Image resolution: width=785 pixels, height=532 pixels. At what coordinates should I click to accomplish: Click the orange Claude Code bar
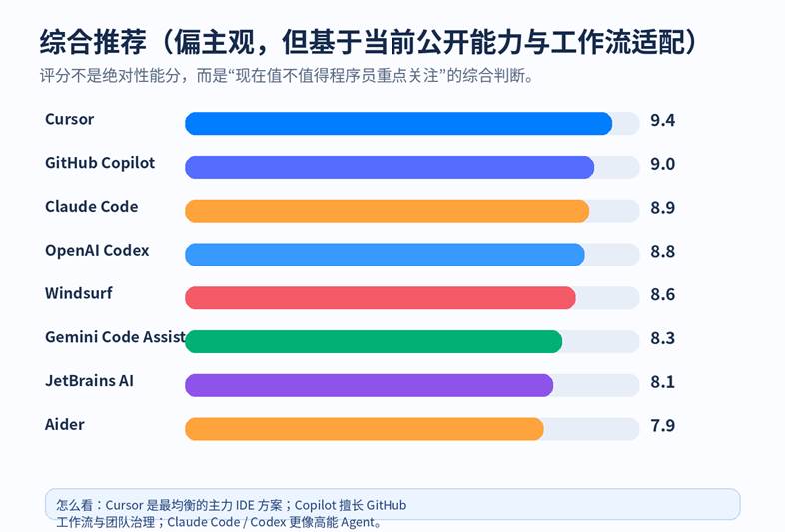387,211
